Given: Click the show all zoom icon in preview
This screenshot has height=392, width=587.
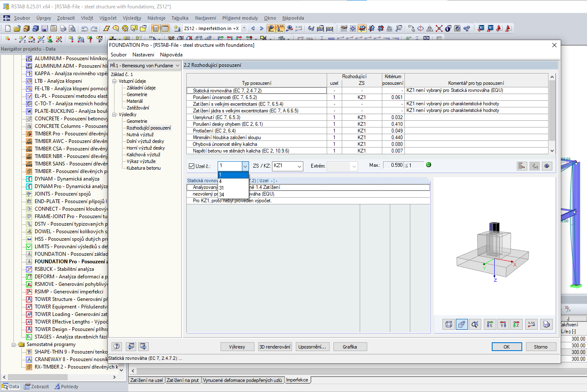Looking at the screenshot, I should [475, 324].
